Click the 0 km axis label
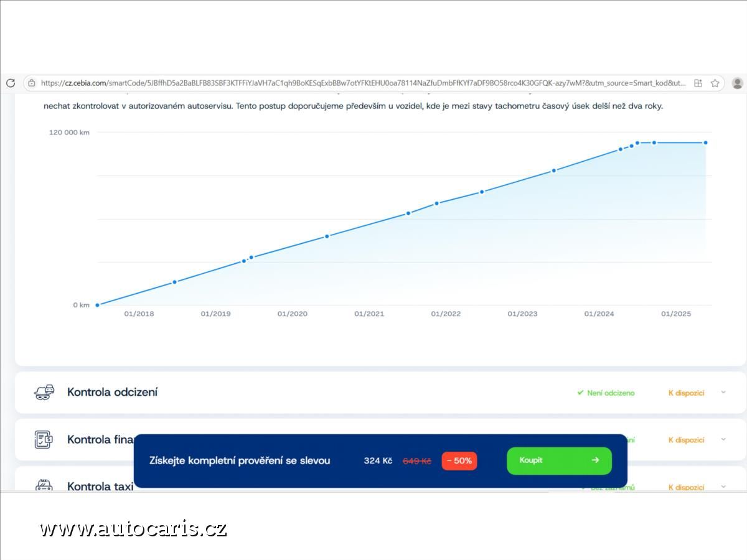This screenshot has width=747, height=560. point(82,305)
